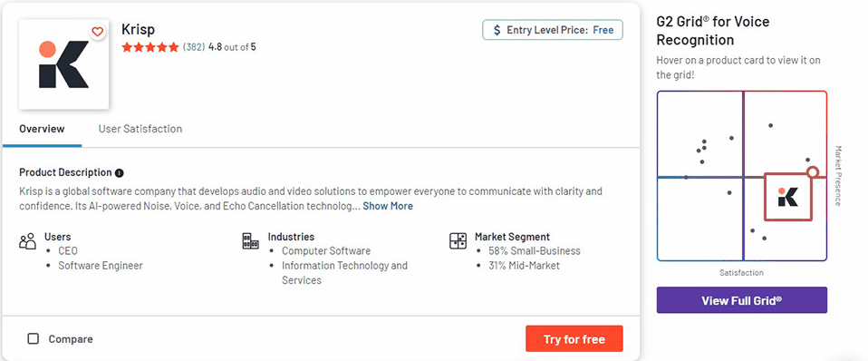Click the View Full Grid button
Screen dimensions: 868x361
742,300
